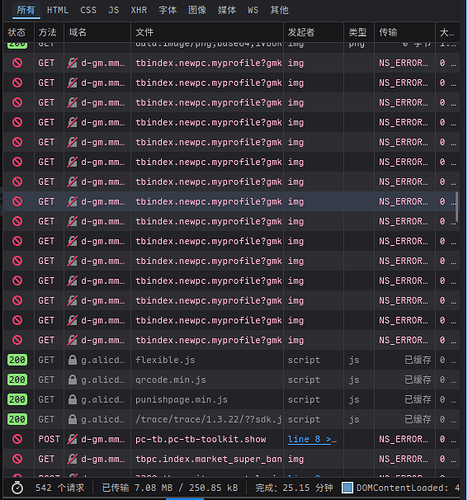Image resolution: width=467 pixels, height=500 pixels.
Task: Click the 已传输 7.08 MB / 250.85 kB entry
Action: click(170, 488)
